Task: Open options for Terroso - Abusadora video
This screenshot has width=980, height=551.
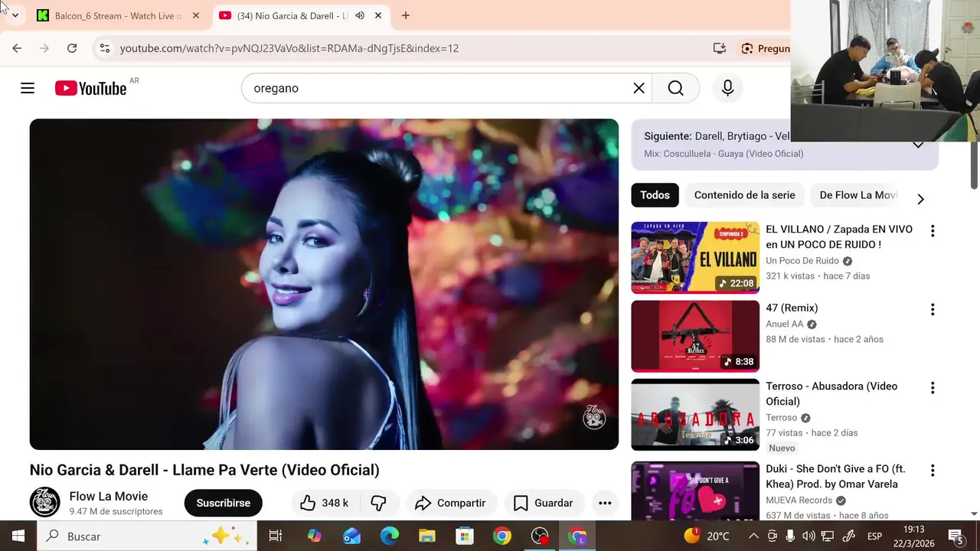Action: [932, 388]
